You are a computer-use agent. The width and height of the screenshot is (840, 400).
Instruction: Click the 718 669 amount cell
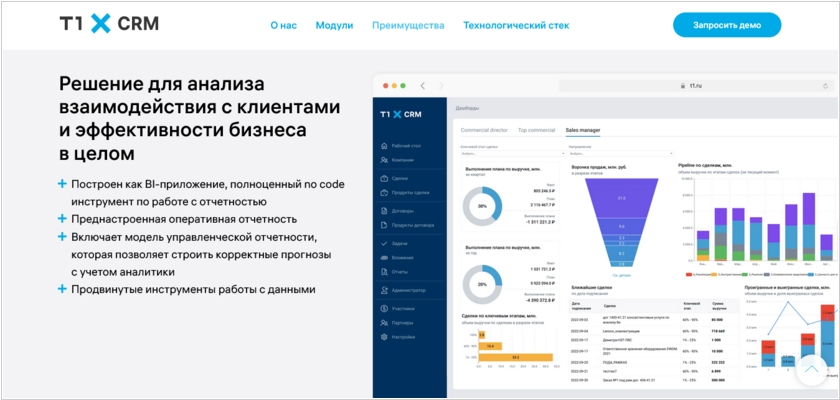coord(718,331)
